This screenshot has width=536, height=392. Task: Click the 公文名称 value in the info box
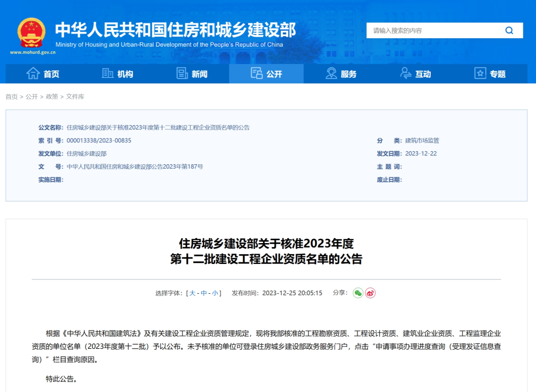point(158,128)
